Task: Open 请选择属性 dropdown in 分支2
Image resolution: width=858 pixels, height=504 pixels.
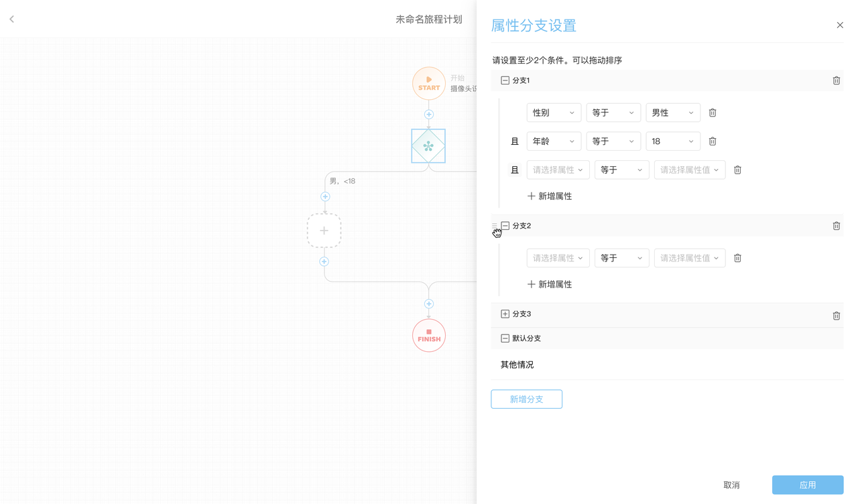Action: point(558,258)
